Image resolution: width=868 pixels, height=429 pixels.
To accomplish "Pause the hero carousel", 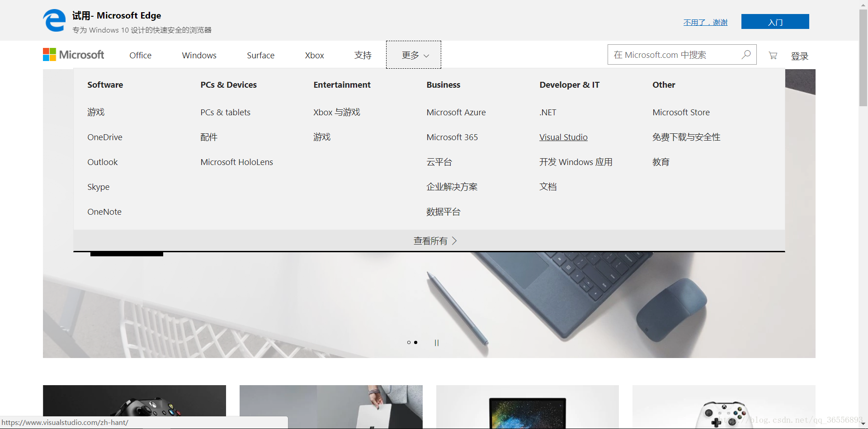I will click(437, 343).
